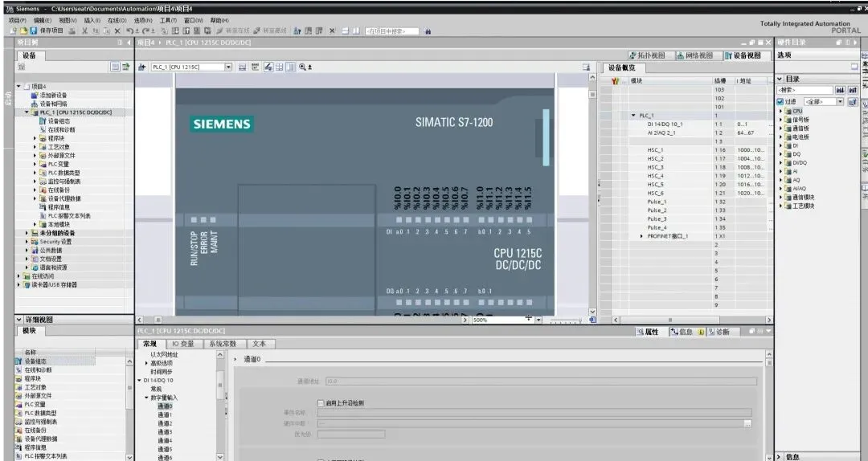Open the 信息 info inspector tab
The image size is (868, 461).
686,332
